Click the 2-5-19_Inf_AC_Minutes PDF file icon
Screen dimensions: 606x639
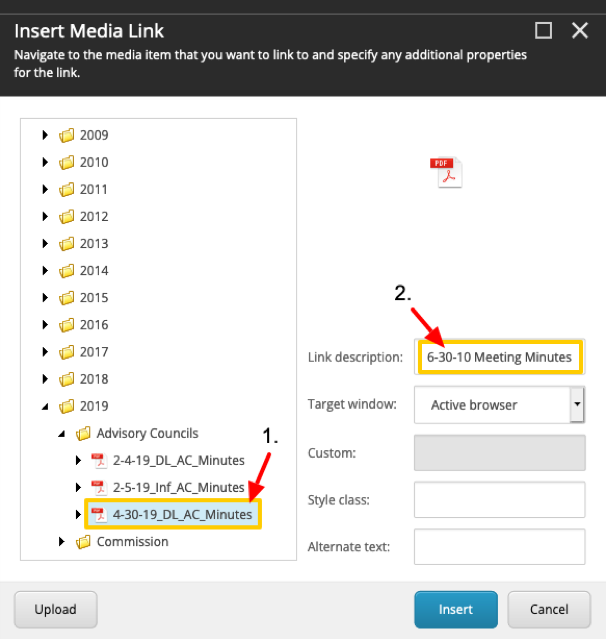pyautogui.click(x=99, y=488)
